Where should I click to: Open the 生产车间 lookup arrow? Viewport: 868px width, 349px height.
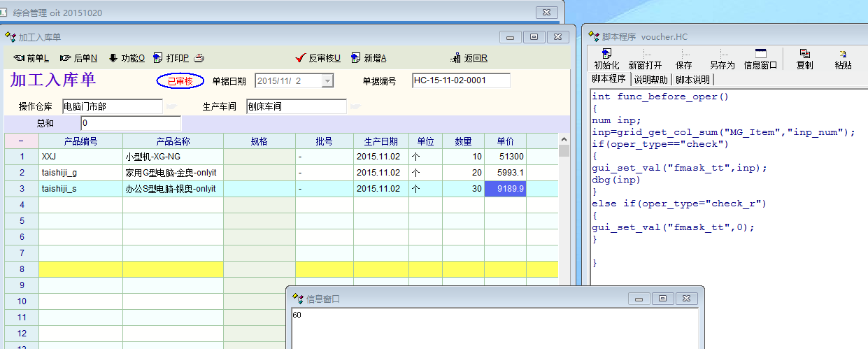click(355, 106)
